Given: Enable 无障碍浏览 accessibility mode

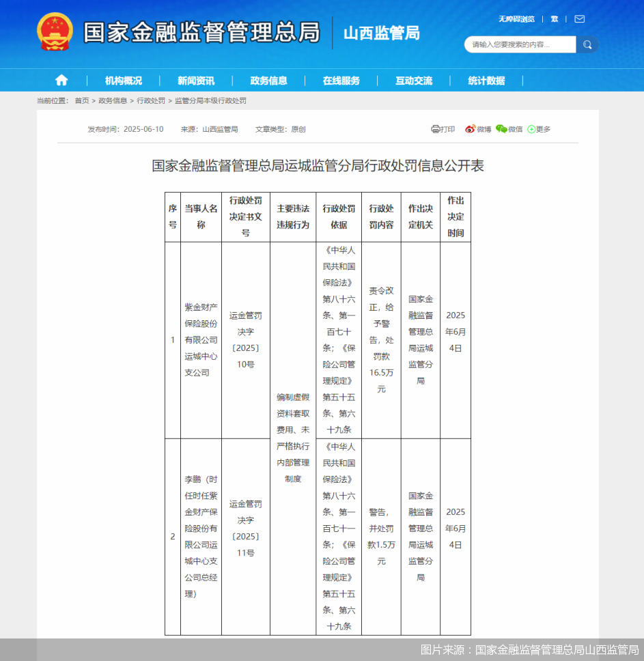Looking at the screenshot, I should point(516,19).
